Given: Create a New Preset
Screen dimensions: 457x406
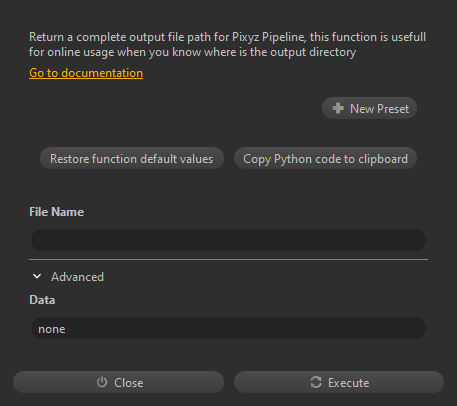Looking at the screenshot, I should coord(369,108).
